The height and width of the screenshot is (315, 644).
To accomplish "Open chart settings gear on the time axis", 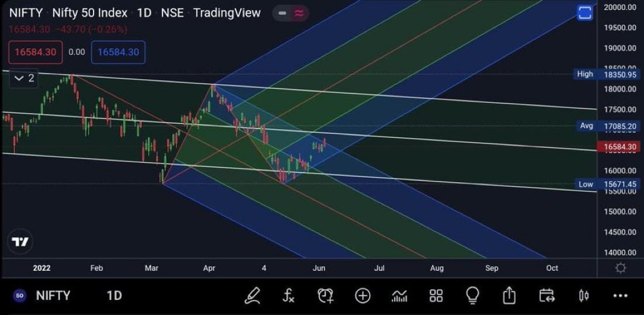I will tap(621, 268).
